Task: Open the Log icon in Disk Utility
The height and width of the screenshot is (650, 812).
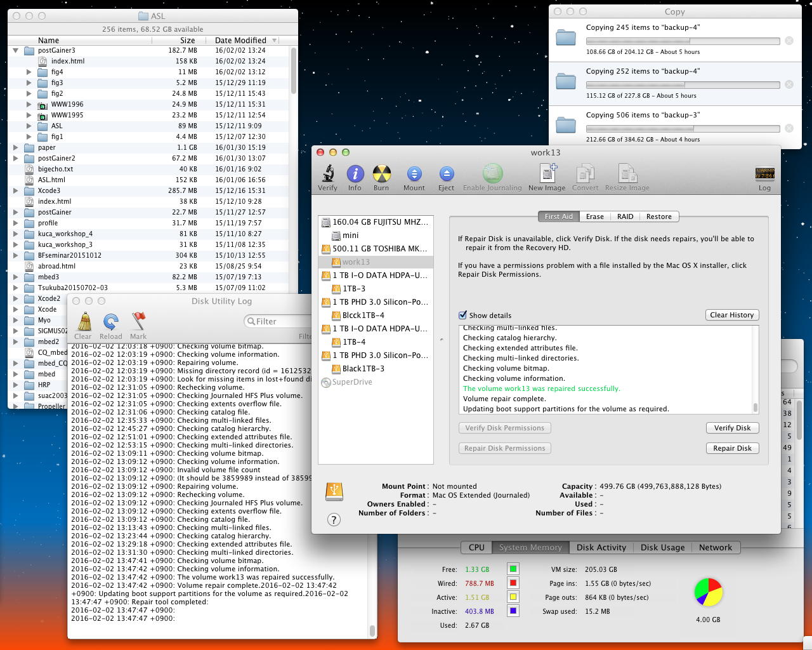Action: click(764, 174)
